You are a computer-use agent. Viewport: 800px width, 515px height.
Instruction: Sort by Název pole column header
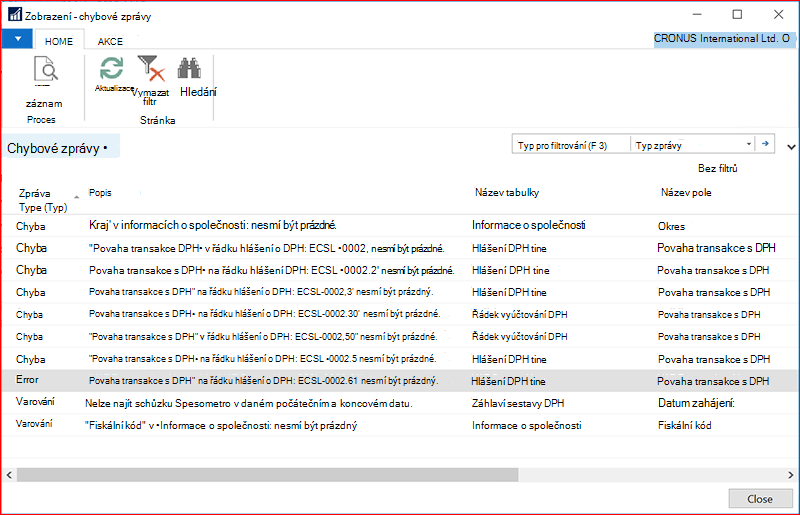tap(686, 192)
